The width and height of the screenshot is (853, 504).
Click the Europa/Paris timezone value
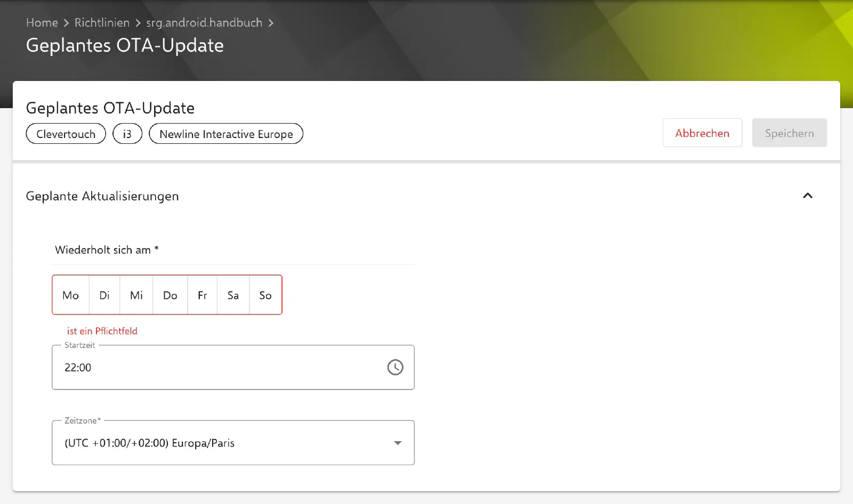pyautogui.click(x=149, y=443)
